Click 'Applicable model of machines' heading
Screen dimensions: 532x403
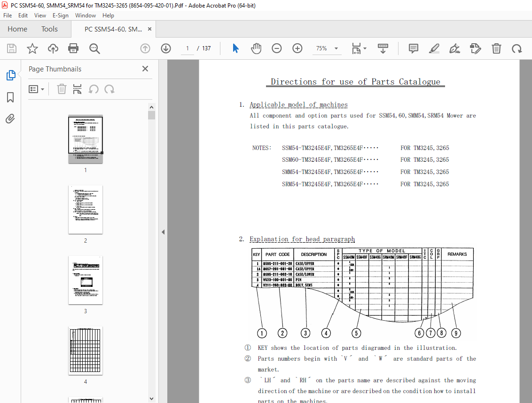(298, 104)
